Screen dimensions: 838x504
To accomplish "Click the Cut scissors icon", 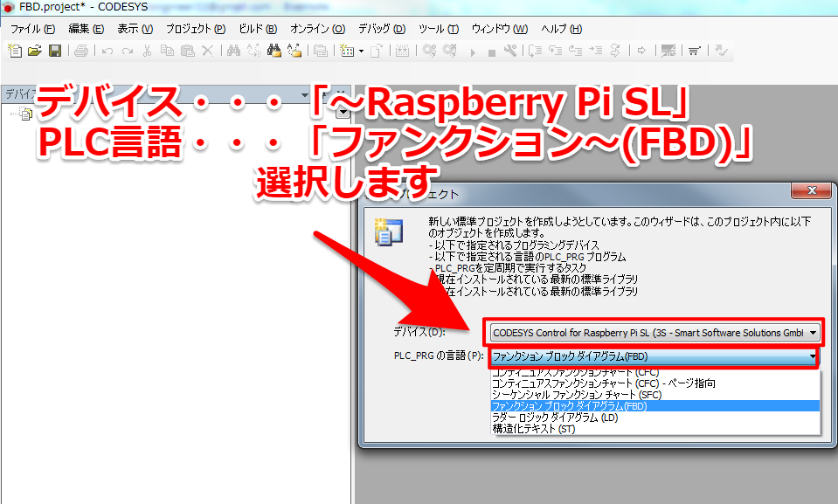I will tap(147, 51).
